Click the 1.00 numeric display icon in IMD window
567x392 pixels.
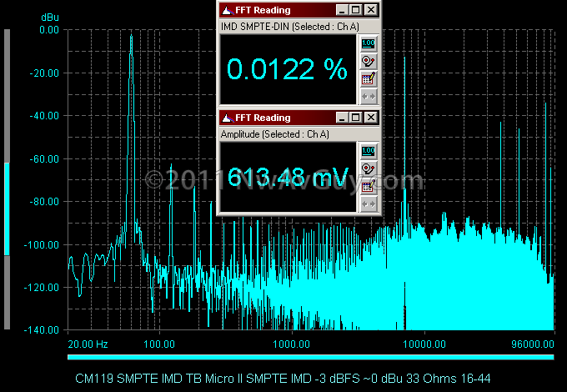pyautogui.click(x=369, y=43)
